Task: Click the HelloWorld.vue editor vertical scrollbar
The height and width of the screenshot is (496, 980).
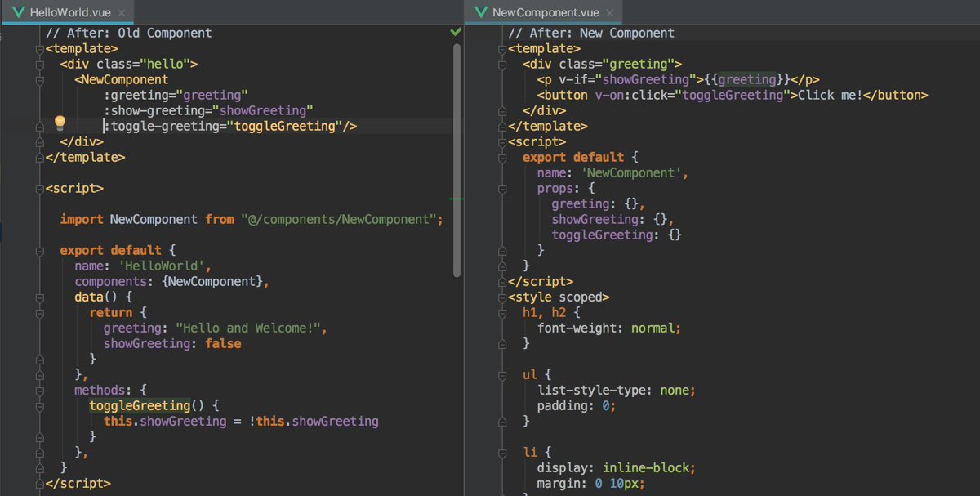Action: click(x=457, y=159)
